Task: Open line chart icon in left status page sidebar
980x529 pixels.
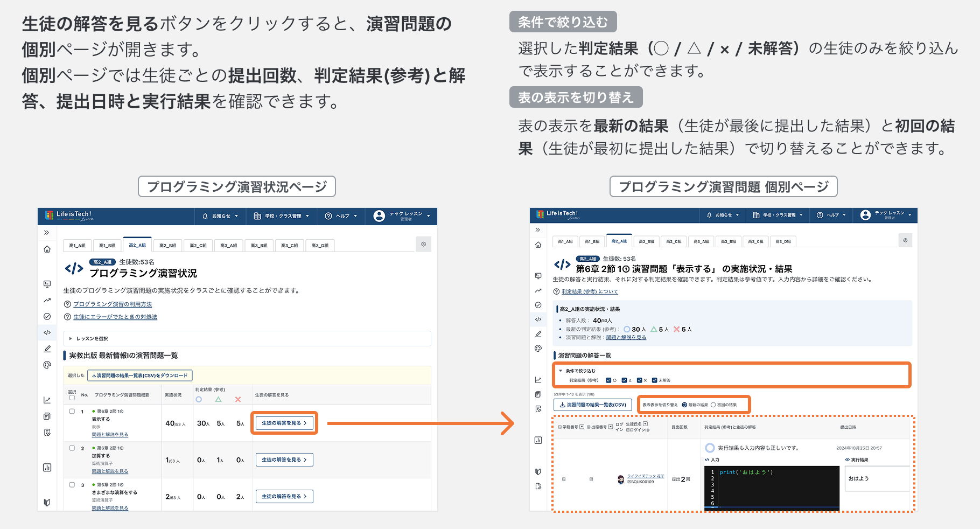Action: pos(47,400)
